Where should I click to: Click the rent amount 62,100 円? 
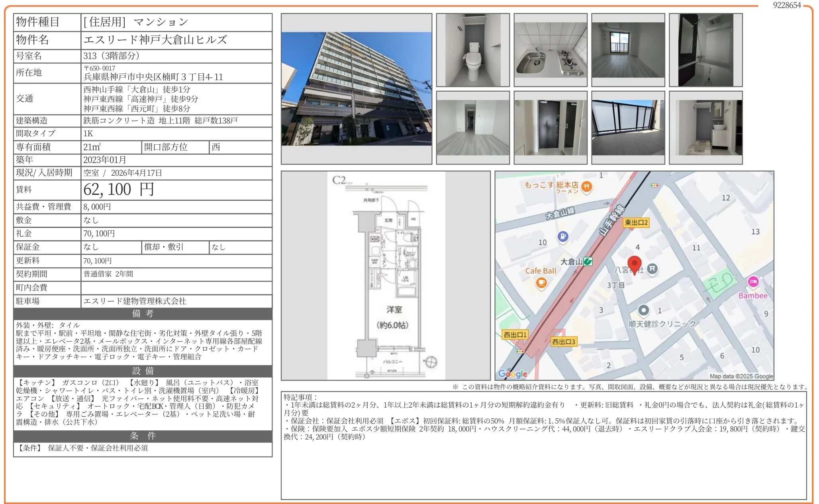click(119, 190)
